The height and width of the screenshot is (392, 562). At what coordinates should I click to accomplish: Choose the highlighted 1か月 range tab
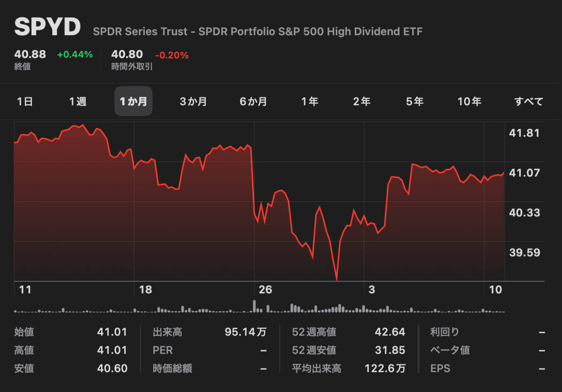[x=133, y=101]
